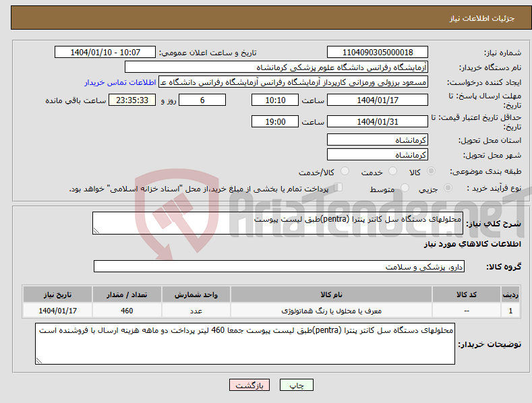Click the نام کالا column header
The height and width of the screenshot is (403, 532).
coord(331,294)
